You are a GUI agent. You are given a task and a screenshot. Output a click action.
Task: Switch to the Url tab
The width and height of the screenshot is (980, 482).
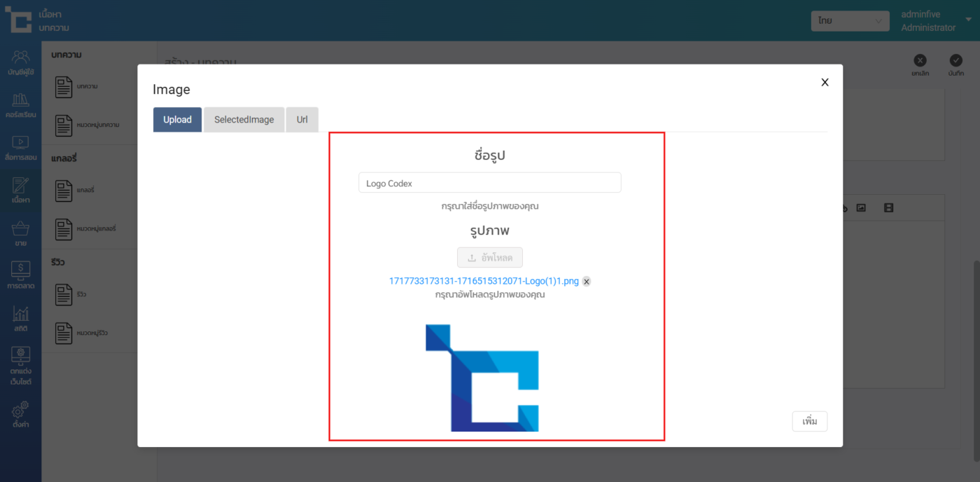[302, 120]
